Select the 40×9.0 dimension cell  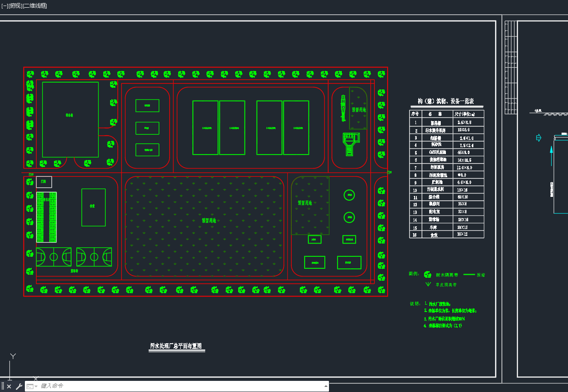tap(463, 152)
